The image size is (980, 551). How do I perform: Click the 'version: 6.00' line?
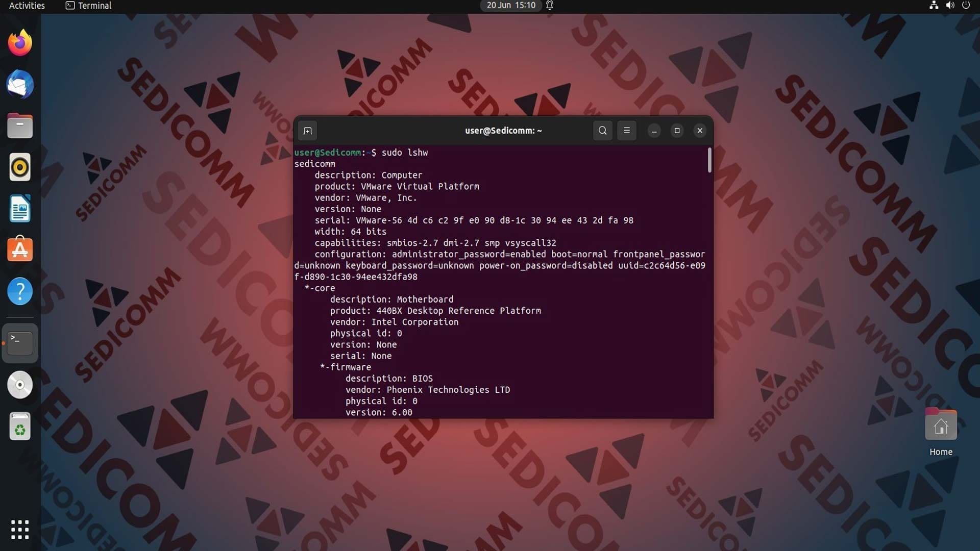pos(379,412)
